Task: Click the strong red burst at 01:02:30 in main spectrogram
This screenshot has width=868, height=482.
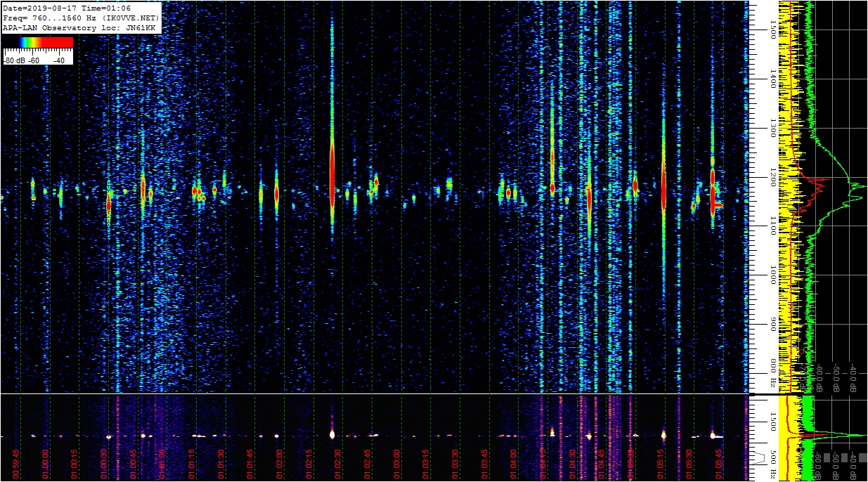Action: [332, 172]
